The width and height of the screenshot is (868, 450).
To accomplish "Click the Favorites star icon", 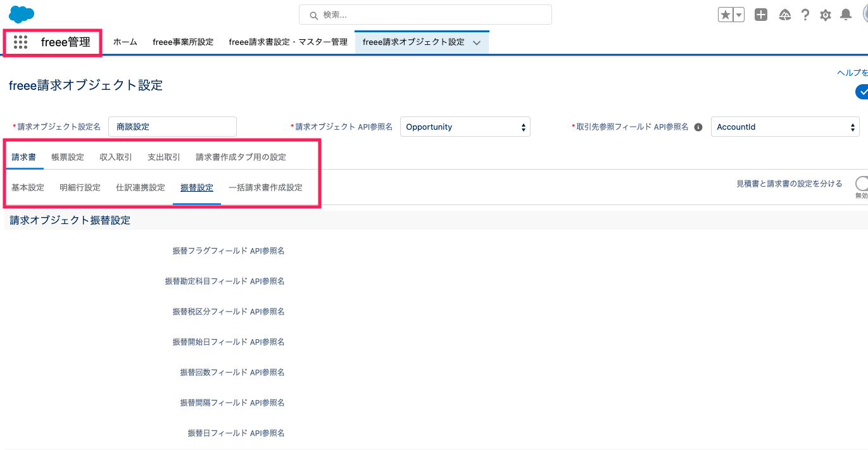I will click(725, 15).
